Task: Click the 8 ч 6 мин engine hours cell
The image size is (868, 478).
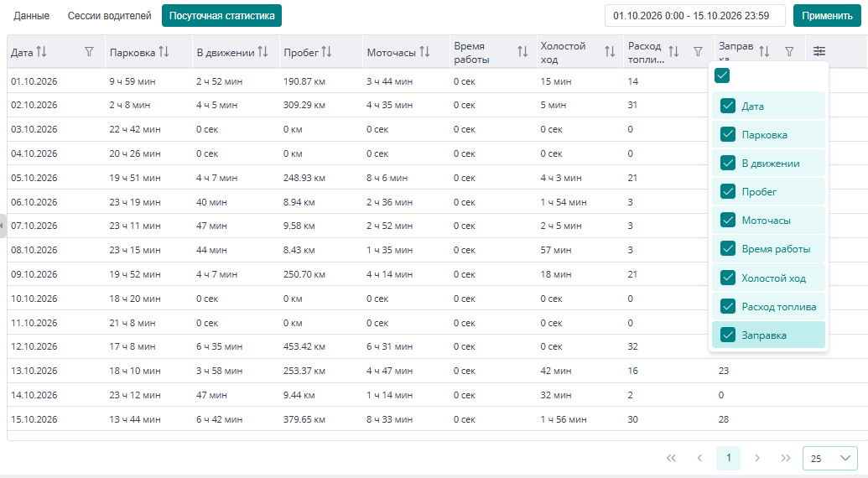Action: point(387,178)
